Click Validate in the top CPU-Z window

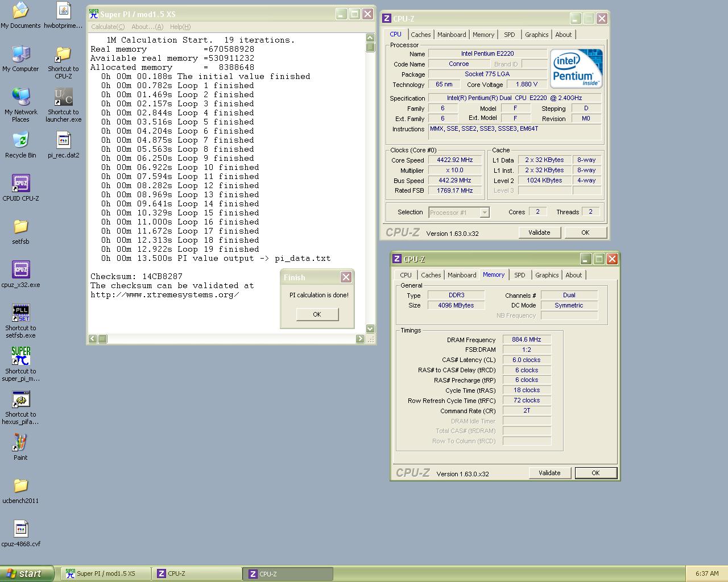pyautogui.click(x=539, y=232)
